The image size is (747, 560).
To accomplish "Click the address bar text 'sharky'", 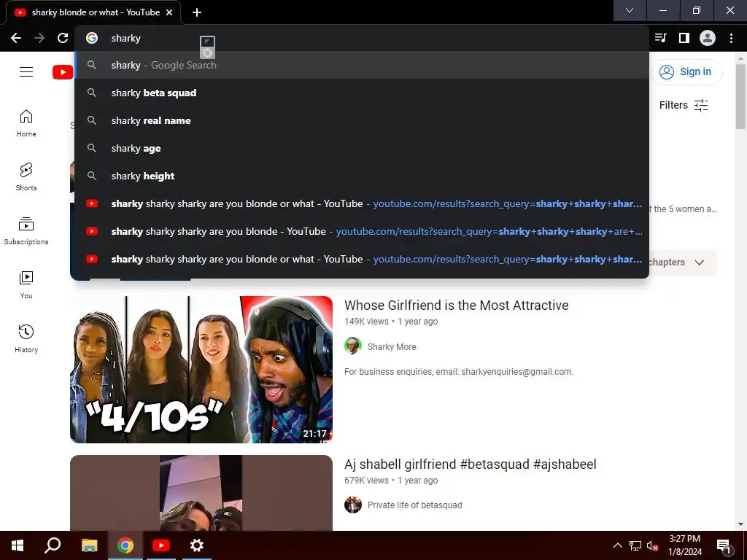I will (x=125, y=38).
